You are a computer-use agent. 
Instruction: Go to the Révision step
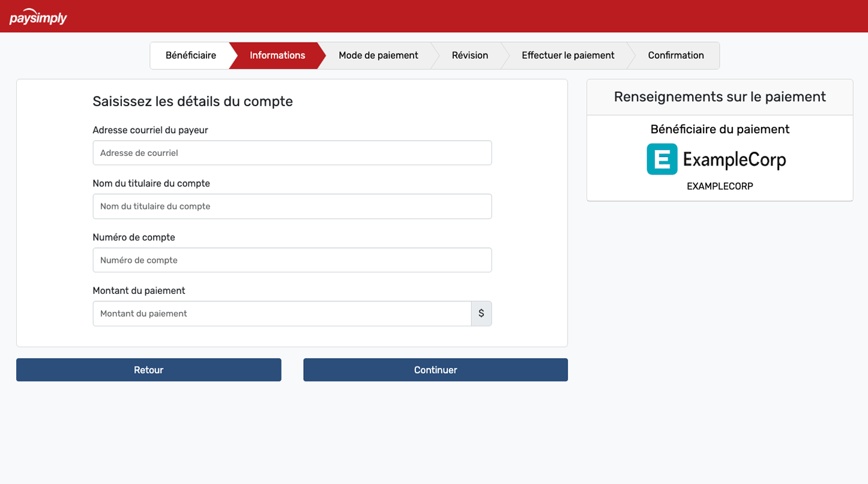tap(470, 55)
